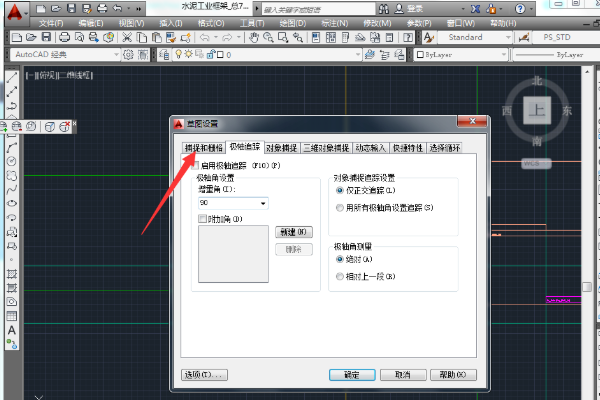Enable the 启用极轴追踪 checkbox
This screenshot has height=400, width=600.
(196, 165)
